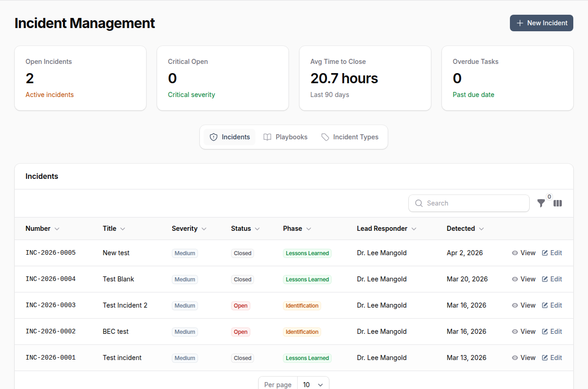Click Edit on the Test Blank incident
Image resolution: width=588 pixels, height=389 pixels.
pyautogui.click(x=552, y=279)
